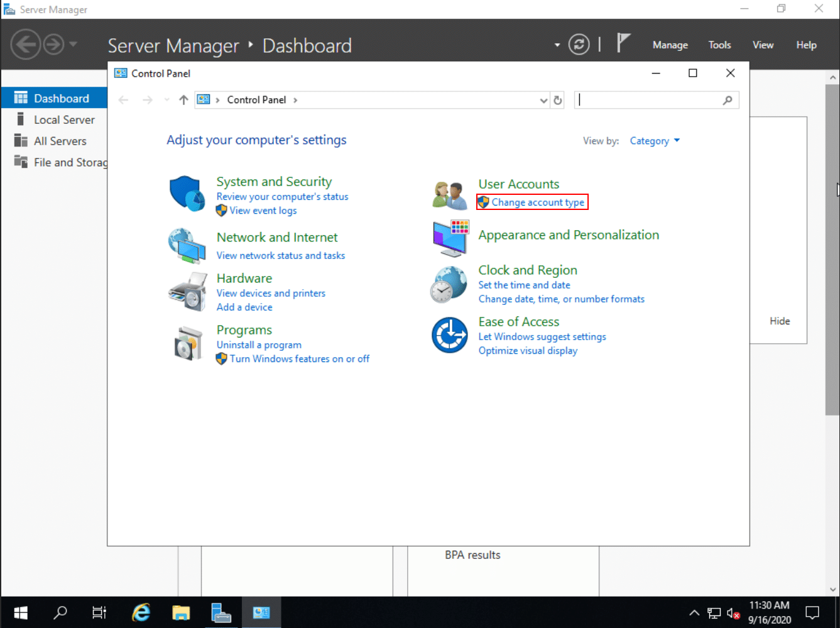Viewport: 840px width, 628px height.
Task: Open Internet Explorer from the taskbar
Action: tap(141, 612)
